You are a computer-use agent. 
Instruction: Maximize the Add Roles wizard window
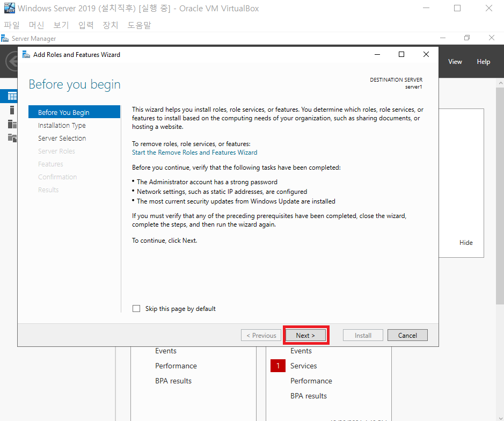click(x=401, y=54)
